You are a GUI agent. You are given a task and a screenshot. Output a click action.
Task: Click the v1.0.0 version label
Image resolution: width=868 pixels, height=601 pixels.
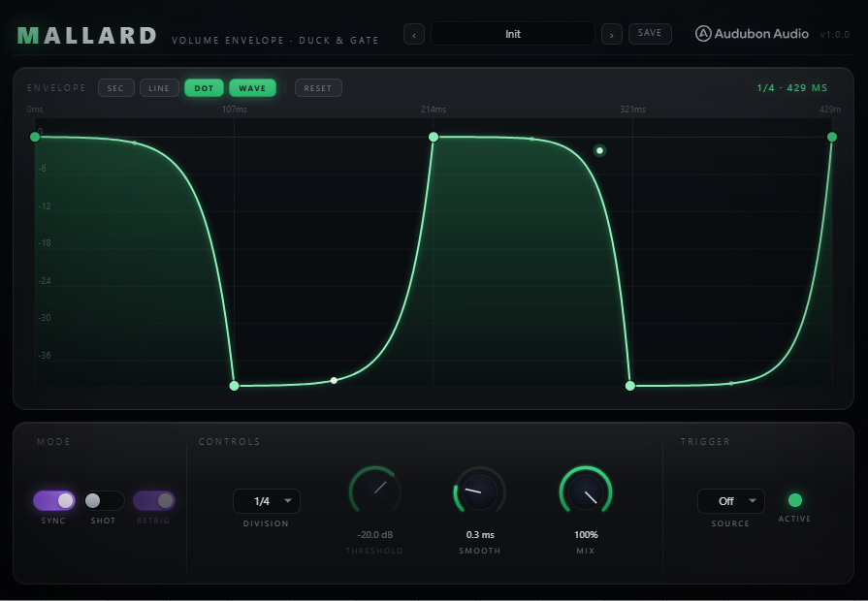tap(834, 34)
